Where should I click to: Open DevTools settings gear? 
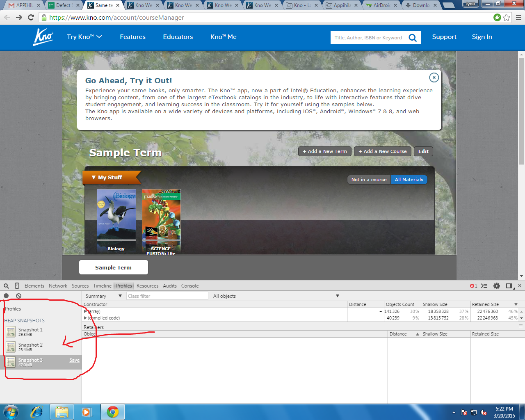tap(497, 286)
